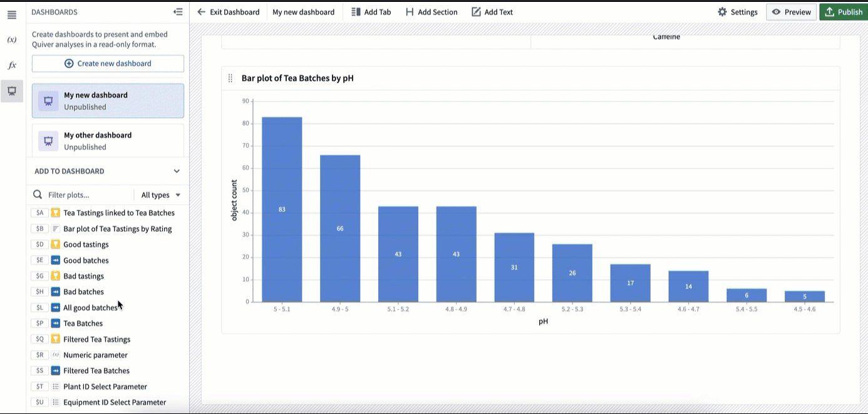
Task: Publish the dashboard
Action: click(x=844, y=12)
